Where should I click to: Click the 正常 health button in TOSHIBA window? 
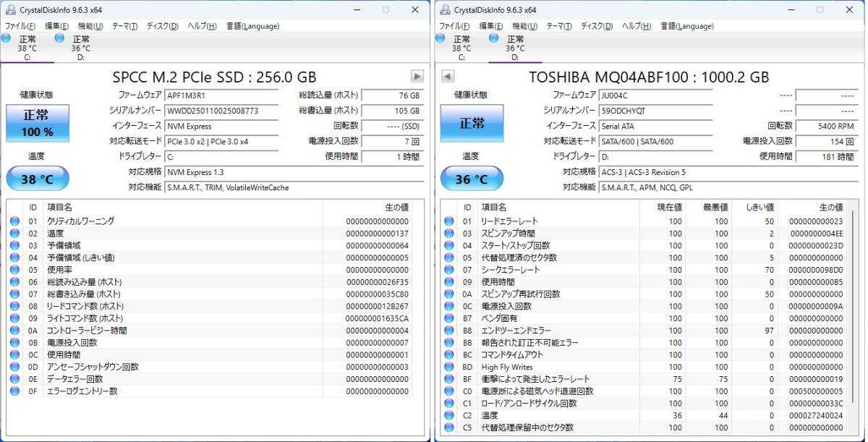pos(472,123)
